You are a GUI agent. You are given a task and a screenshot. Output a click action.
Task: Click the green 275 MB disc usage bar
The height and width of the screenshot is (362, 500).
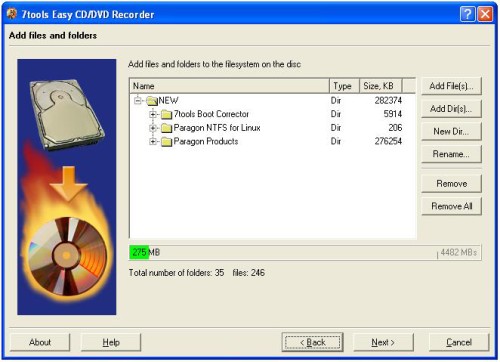coord(139,252)
